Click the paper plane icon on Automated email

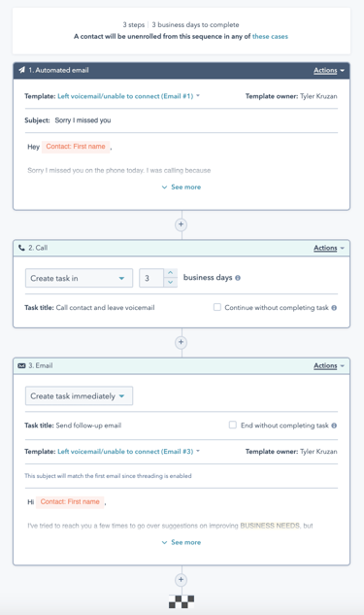click(x=21, y=70)
